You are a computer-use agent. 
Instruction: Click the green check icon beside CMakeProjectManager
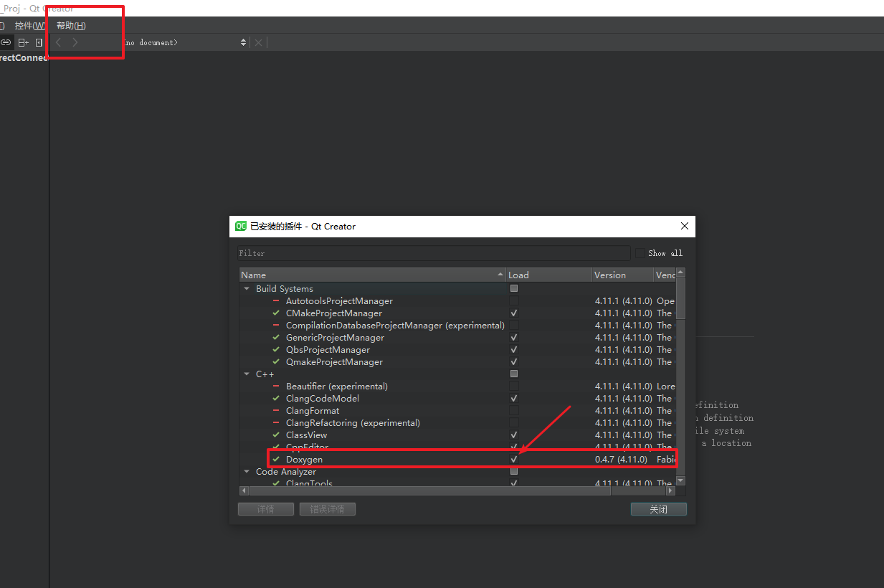point(276,313)
